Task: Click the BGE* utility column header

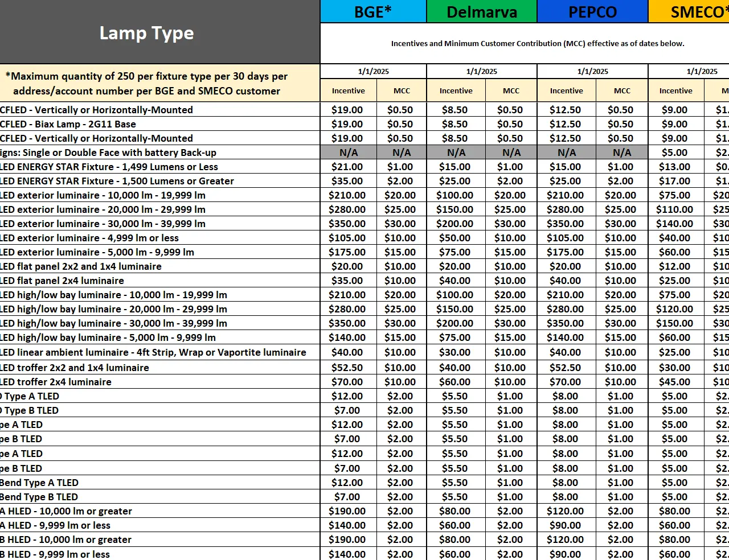Action: tap(373, 11)
